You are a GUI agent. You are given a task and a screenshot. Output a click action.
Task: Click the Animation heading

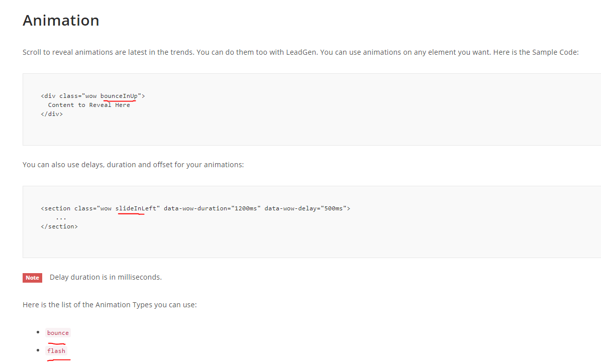(x=61, y=21)
